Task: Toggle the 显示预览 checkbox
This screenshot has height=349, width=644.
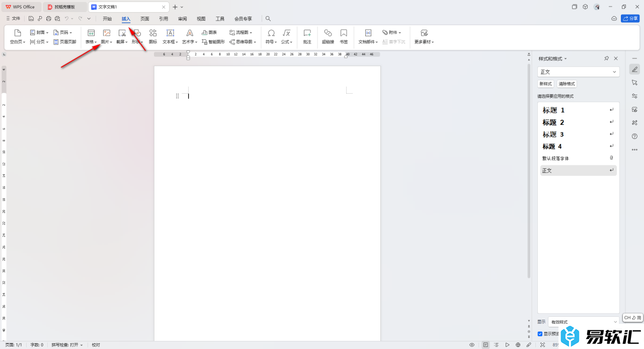Action: tap(540, 333)
